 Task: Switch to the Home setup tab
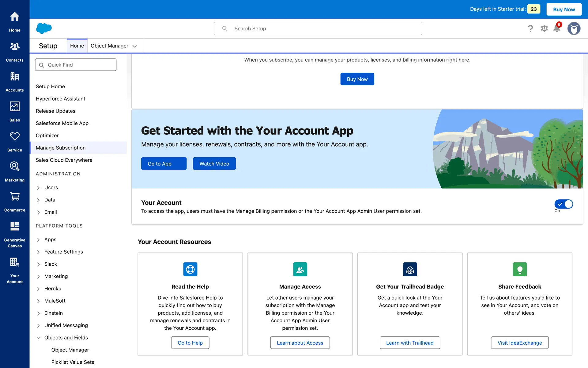click(x=77, y=46)
